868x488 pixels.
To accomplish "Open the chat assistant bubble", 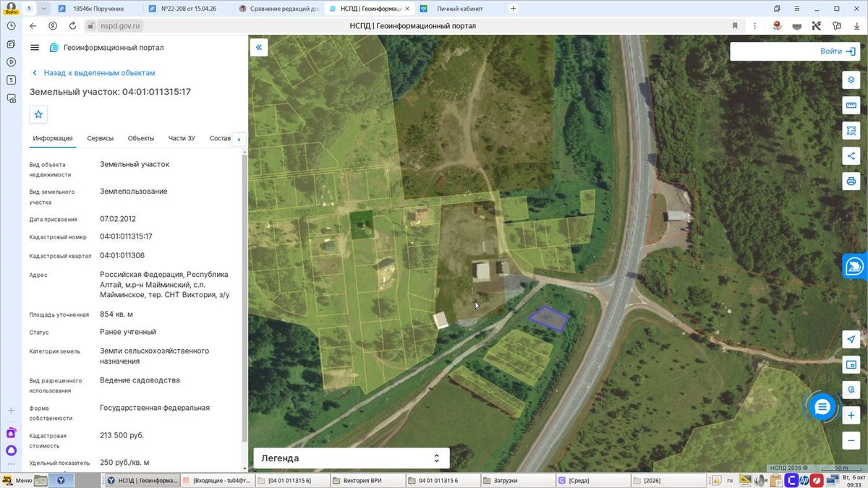I will pyautogui.click(x=822, y=408).
